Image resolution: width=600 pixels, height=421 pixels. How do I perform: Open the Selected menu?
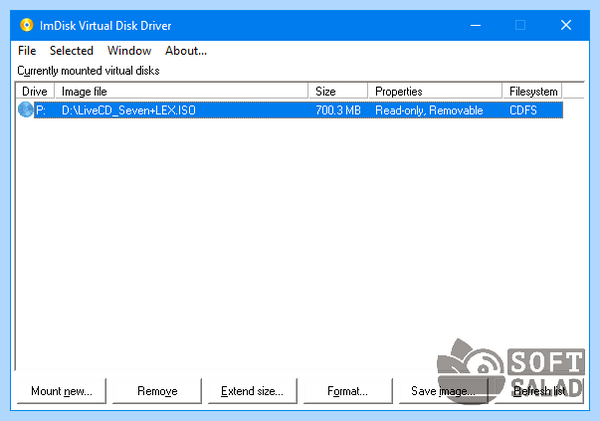click(72, 51)
